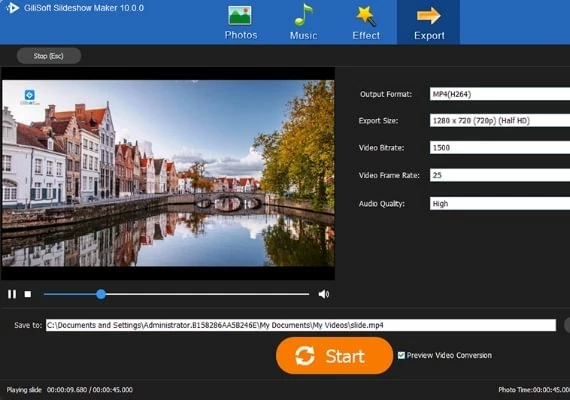The width and height of the screenshot is (570, 400).
Task: Open the Output Format dropdown MP4(H264)
Action: click(500, 94)
